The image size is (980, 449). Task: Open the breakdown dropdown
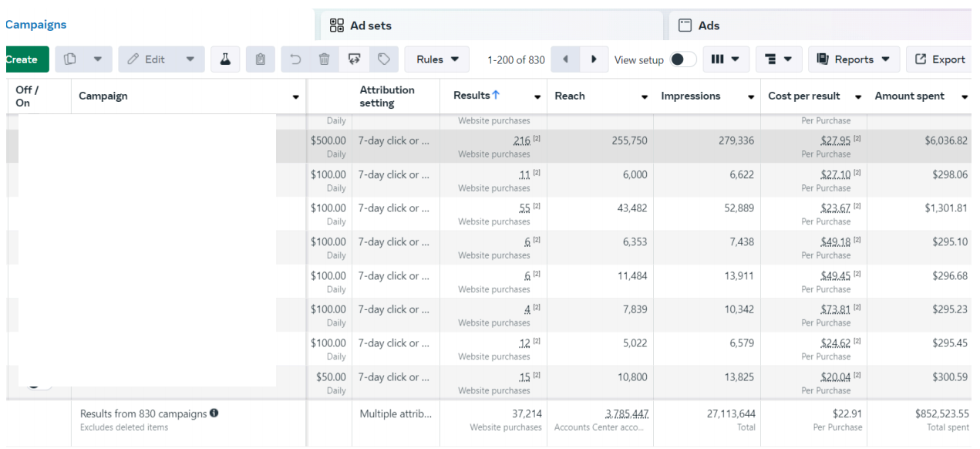tap(779, 59)
